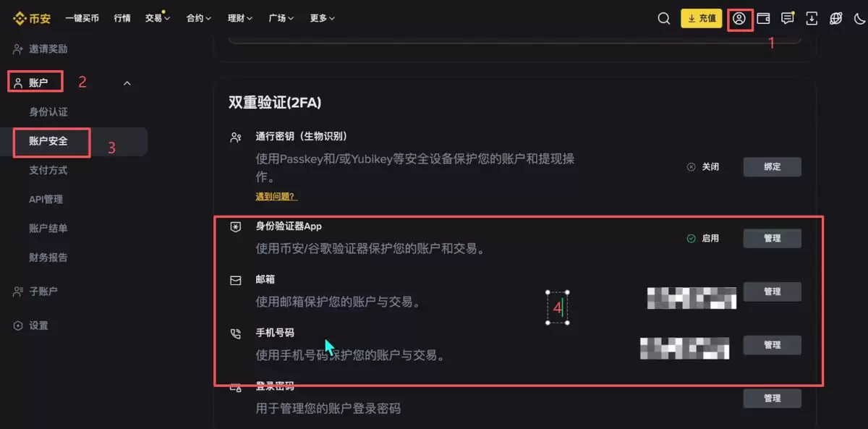Select 身份认证 in the sidebar
Image resolution: width=868 pixels, height=429 pixels.
pos(51,111)
